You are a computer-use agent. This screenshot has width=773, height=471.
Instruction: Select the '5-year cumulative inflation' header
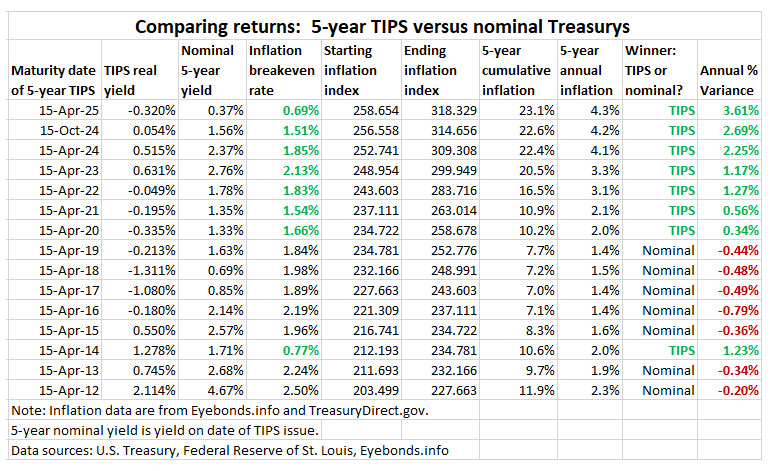(514, 71)
